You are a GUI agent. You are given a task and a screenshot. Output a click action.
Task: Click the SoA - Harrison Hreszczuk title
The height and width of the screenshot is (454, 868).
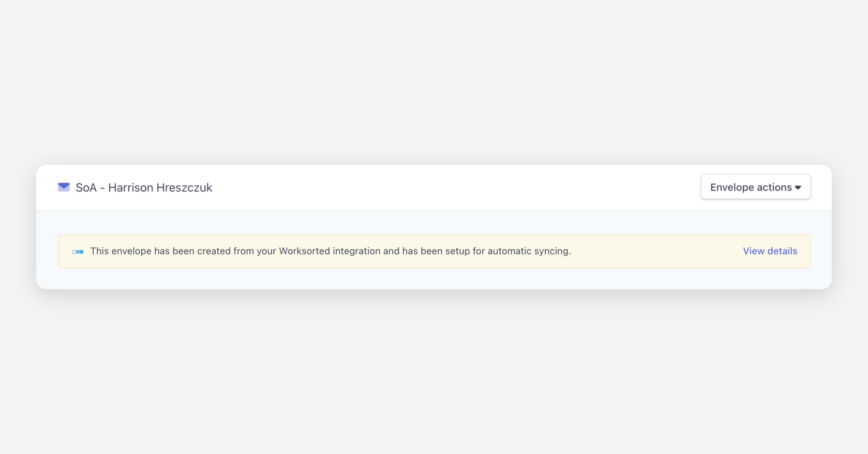pos(144,188)
